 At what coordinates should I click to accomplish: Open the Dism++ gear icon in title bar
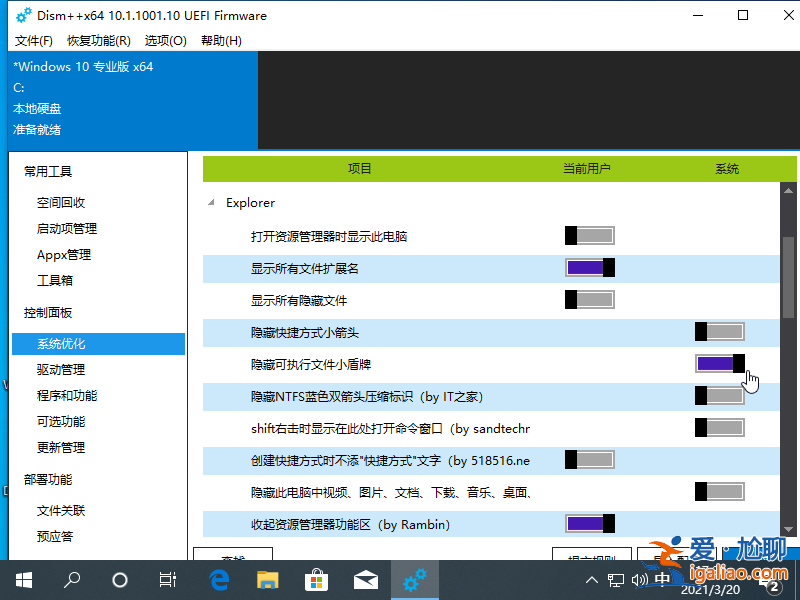click(22, 15)
